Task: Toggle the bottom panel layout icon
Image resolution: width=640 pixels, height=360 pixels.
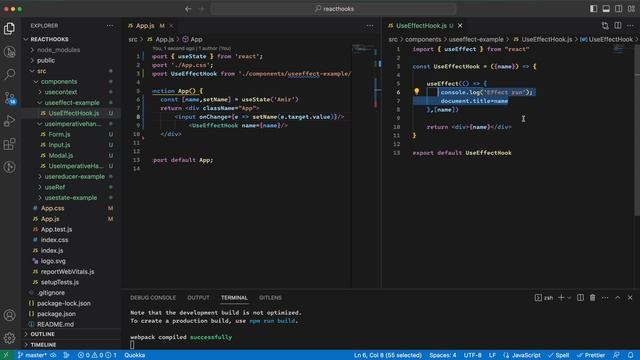Action: (x=606, y=9)
